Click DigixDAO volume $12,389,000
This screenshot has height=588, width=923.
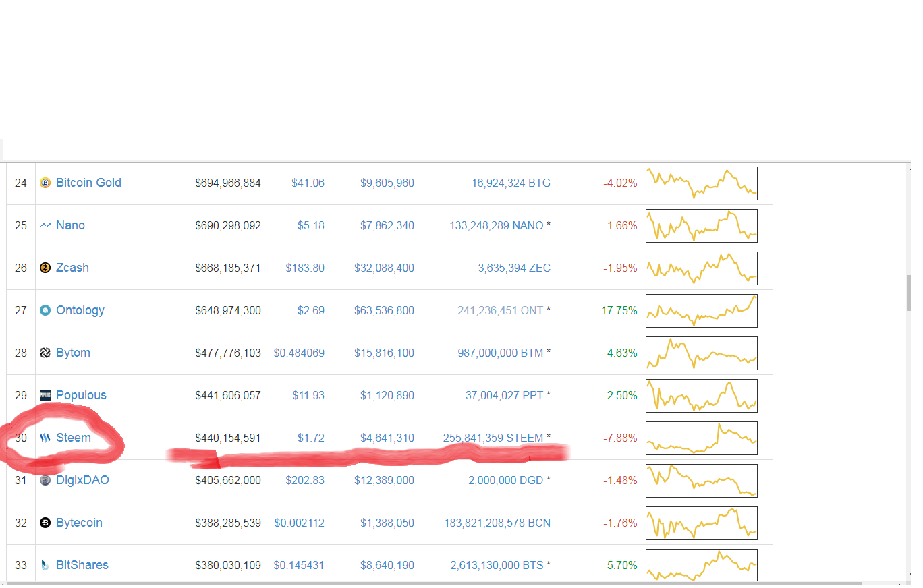point(385,480)
